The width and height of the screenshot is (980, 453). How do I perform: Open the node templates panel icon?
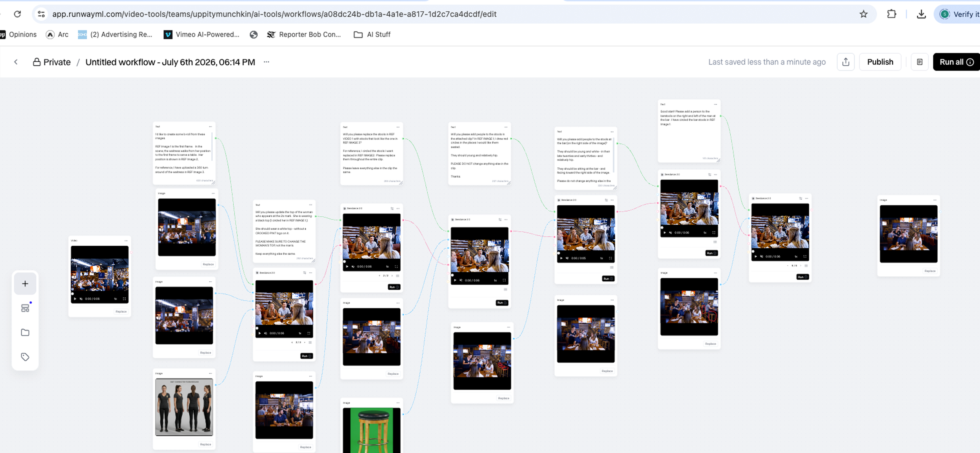[25, 308]
